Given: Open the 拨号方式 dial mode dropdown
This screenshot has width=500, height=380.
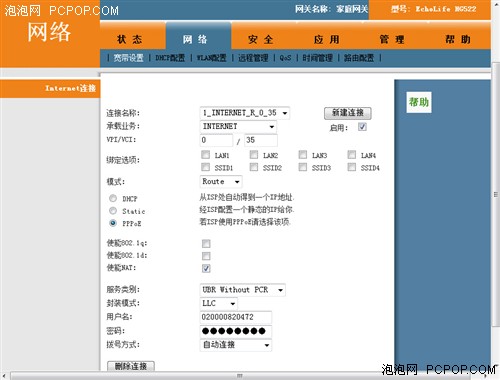Looking at the screenshot, I should click(x=236, y=345).
